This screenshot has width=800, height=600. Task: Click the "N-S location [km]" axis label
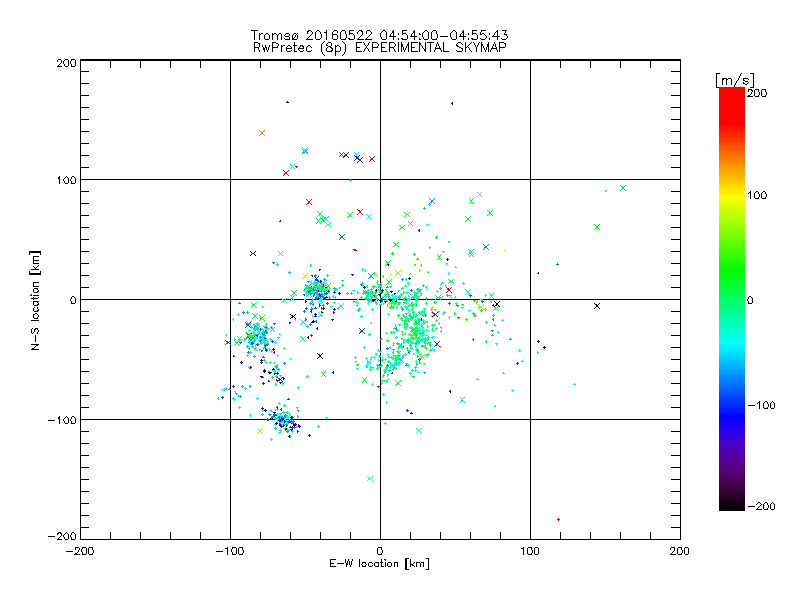(35, 300)
